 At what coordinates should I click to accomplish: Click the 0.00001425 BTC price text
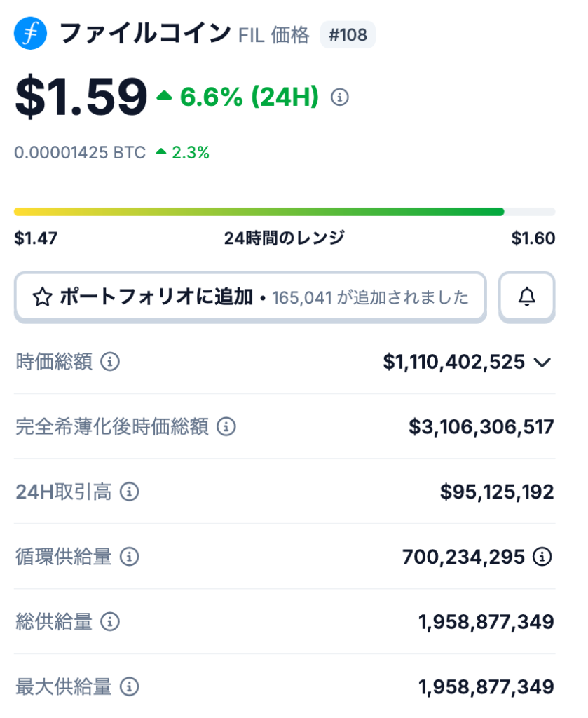coord(80,152)
